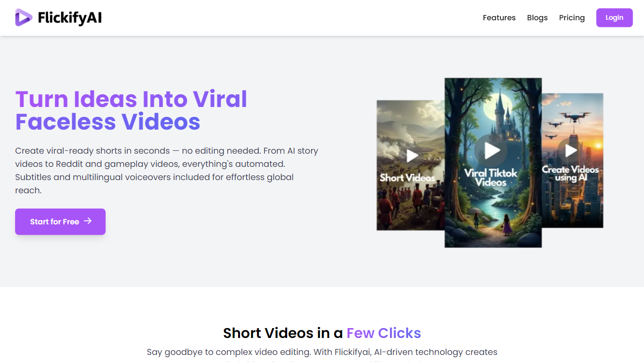Open the Features menu item
644x362 pixels.
click(499, 17)
